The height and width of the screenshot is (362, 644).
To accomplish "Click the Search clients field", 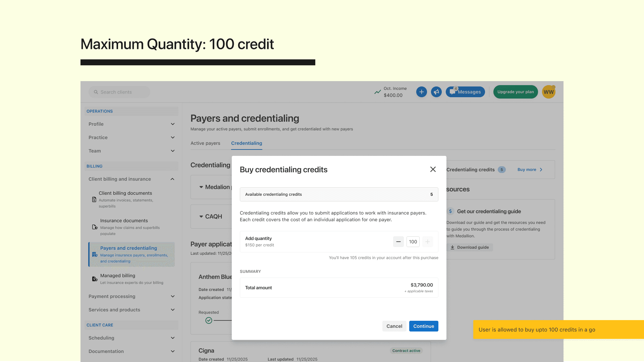I will point(119,92).
